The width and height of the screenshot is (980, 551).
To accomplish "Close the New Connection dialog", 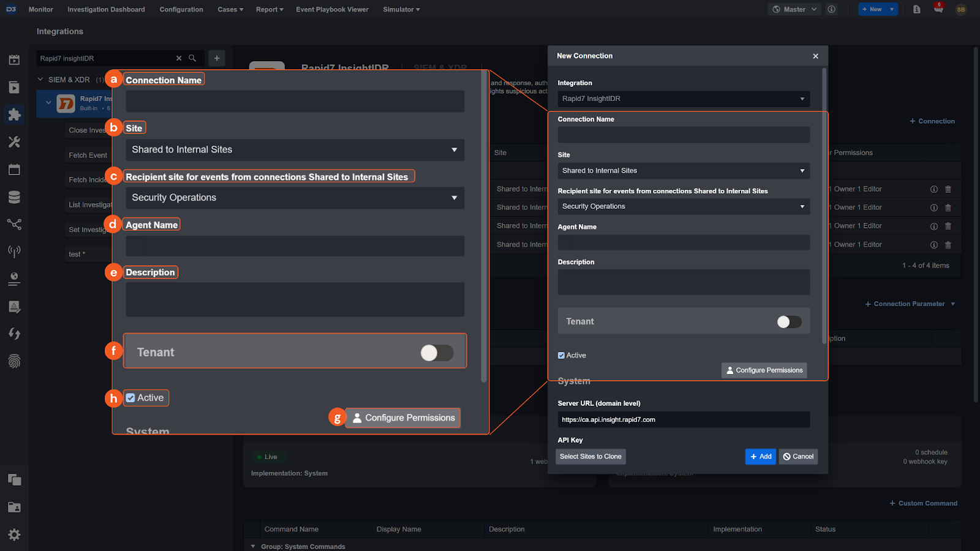I will [x=815, y=56].
